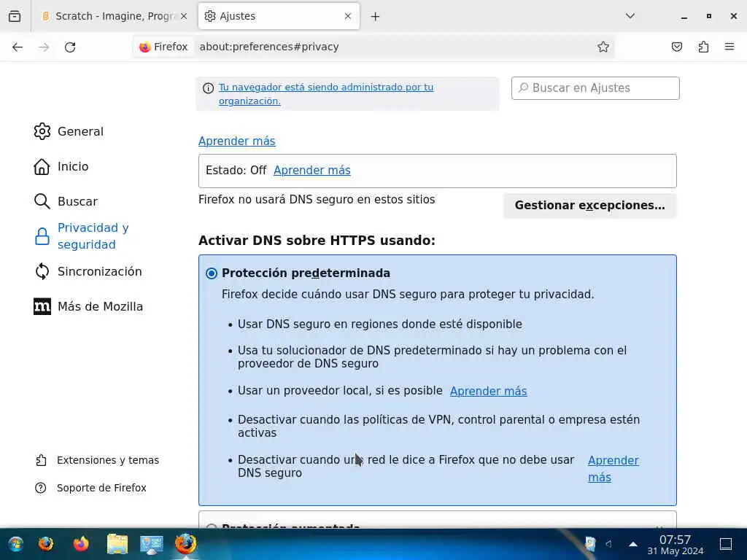This screenshot has width=747, height=560.
Task: Click Aprender más next to Estado: Off
Action: pos(312,171)
